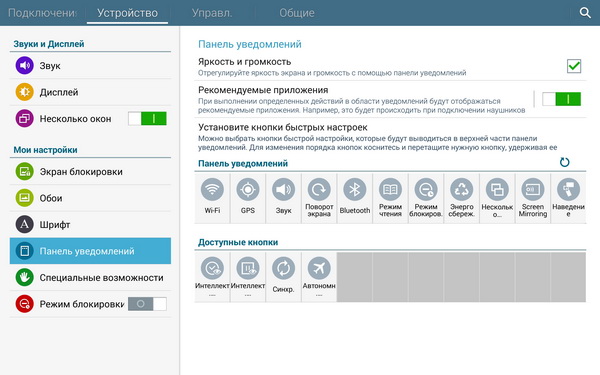
Task: Tap the Wi-Fi quick setting button
Action: 212,198
